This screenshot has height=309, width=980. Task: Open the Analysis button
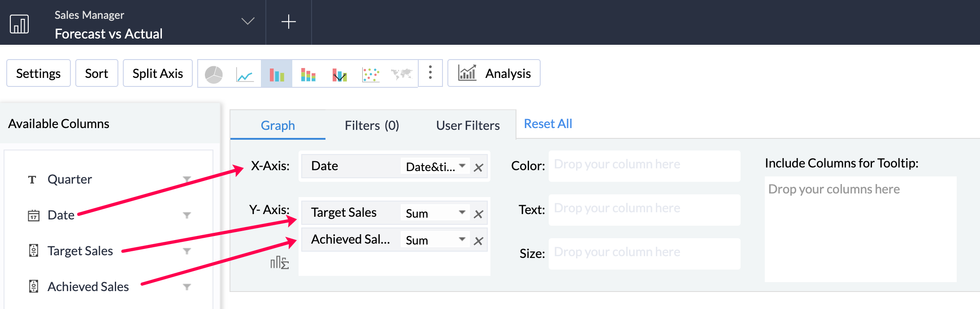click(x=494, y=73)
